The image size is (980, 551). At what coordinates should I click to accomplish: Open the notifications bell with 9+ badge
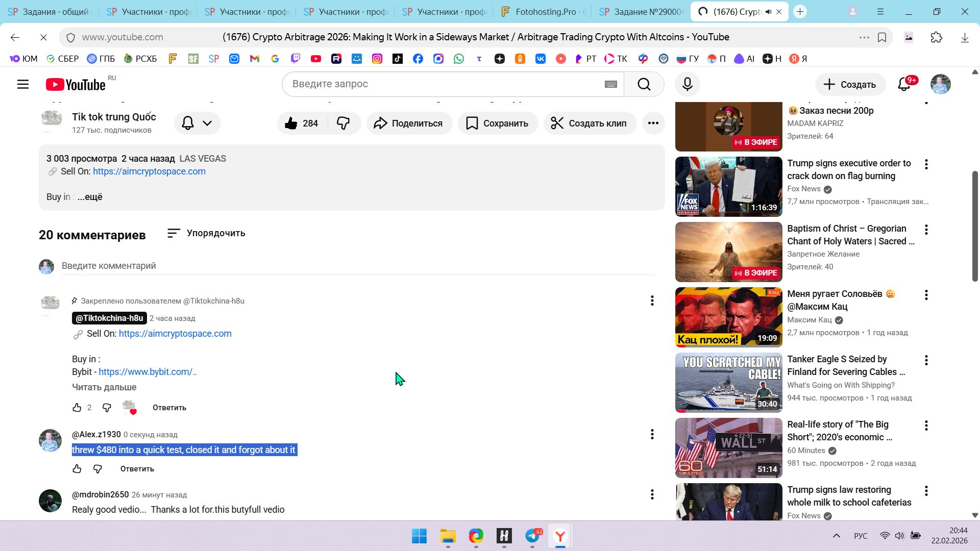click(x=904, y=84)
